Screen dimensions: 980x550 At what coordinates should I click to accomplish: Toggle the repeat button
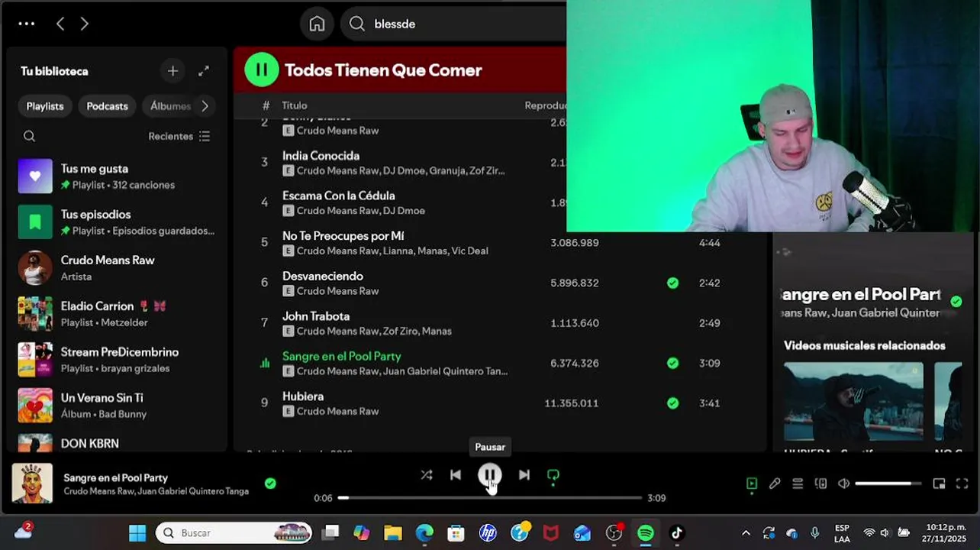click(553, 475)
